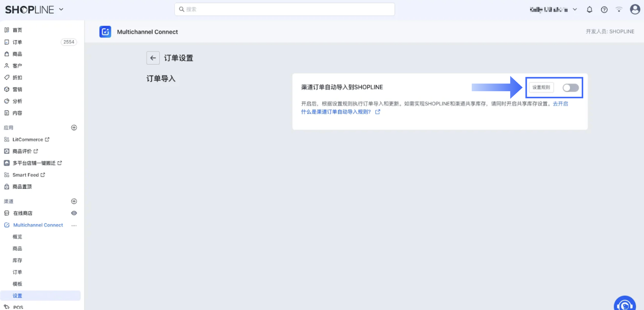Viewport: 644px width, 310px height.
Task: Click the 订单导入 section heading
Action: (161, 79)
